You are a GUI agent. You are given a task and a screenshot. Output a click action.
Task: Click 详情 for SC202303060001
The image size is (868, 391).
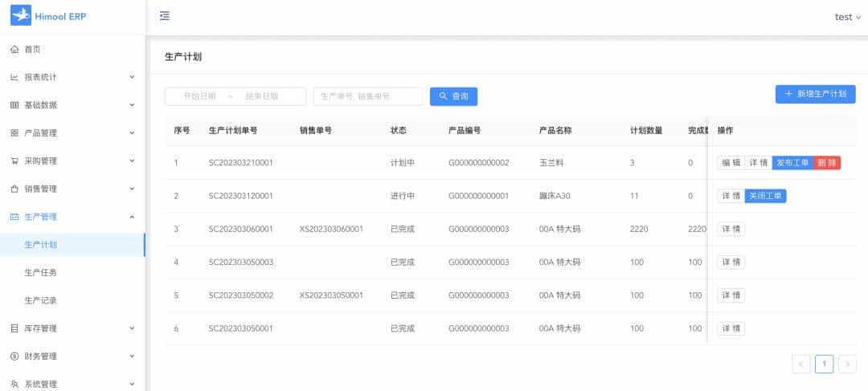pyautogui.click(x=731, y=229)
